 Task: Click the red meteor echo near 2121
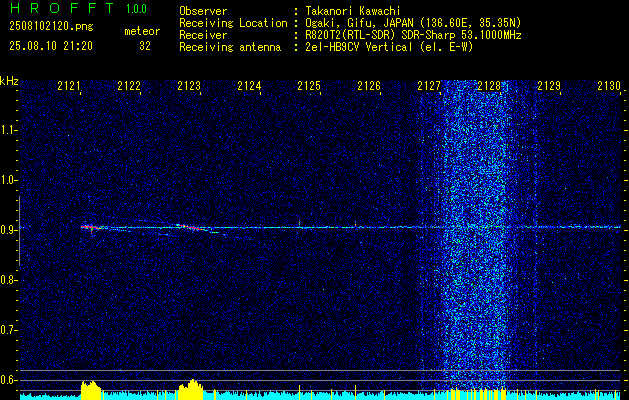pos(90,228)
